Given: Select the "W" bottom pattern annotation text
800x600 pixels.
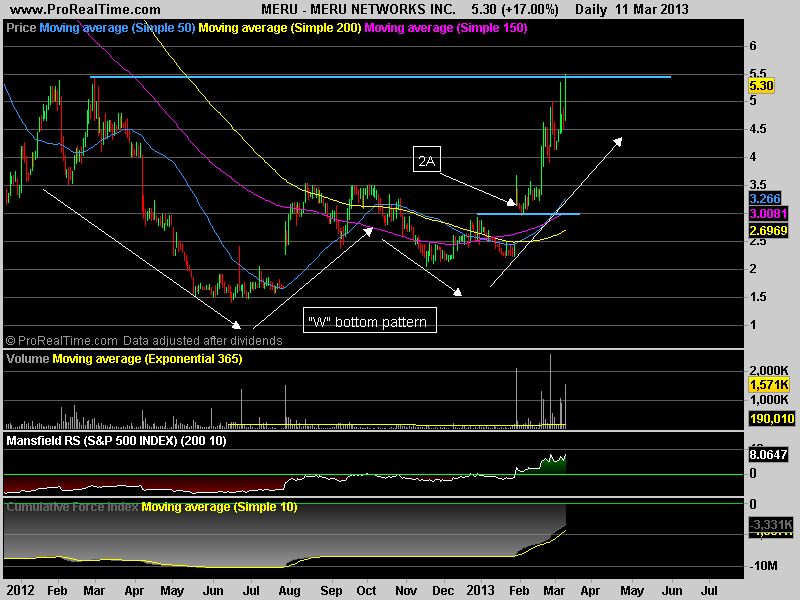Looking at the screenshot, I should click(x=367, y=322).
